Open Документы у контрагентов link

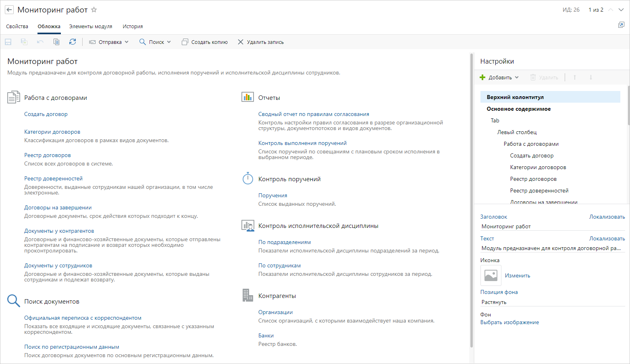click(x=59, y=231)
